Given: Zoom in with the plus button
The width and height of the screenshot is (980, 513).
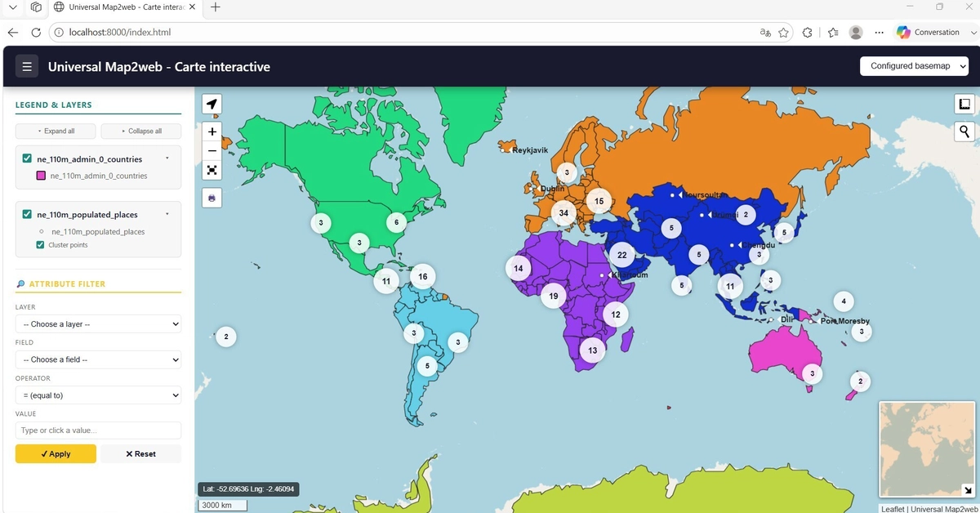Looking at the screenshot, I should click(x=212, y=132).
